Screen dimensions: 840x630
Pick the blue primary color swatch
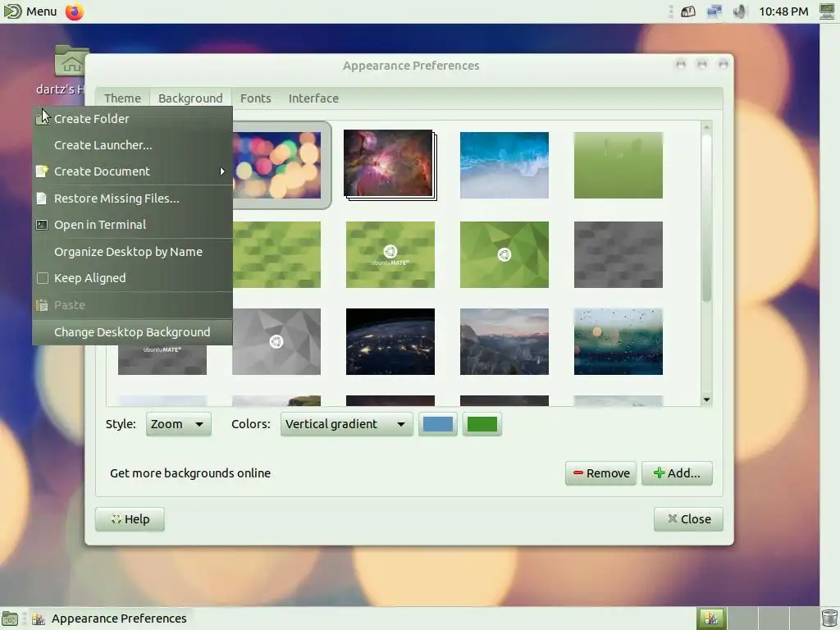[438, 424]
